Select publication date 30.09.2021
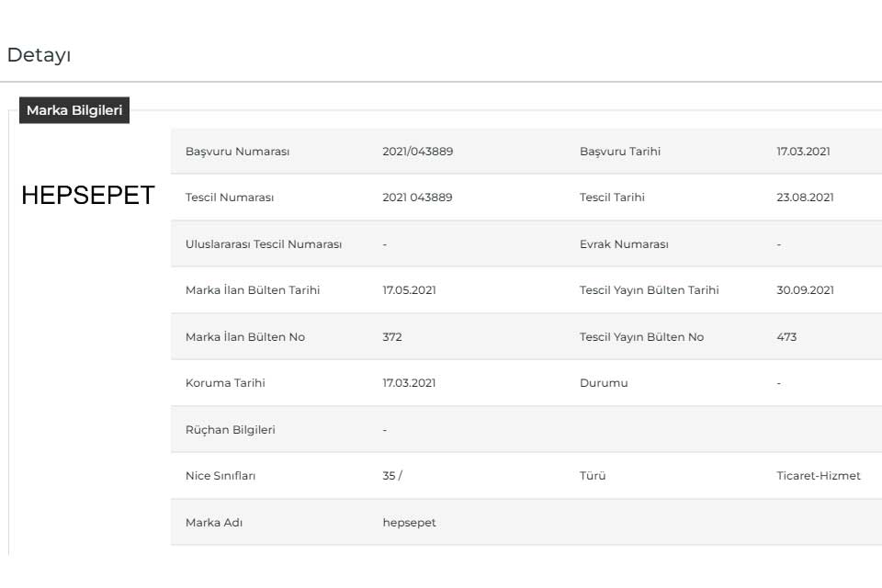The image size is (882, 588). [805, 290]
